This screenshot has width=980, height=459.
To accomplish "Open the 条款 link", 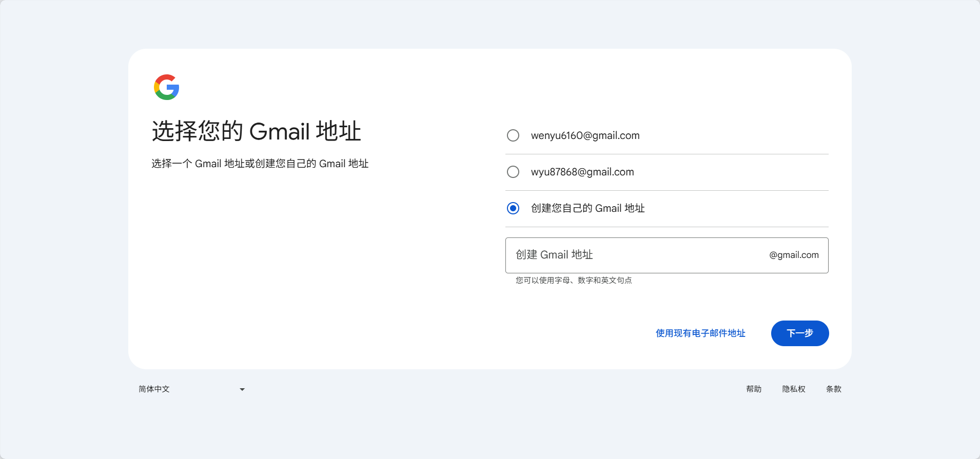I will [x=834, y=389].
